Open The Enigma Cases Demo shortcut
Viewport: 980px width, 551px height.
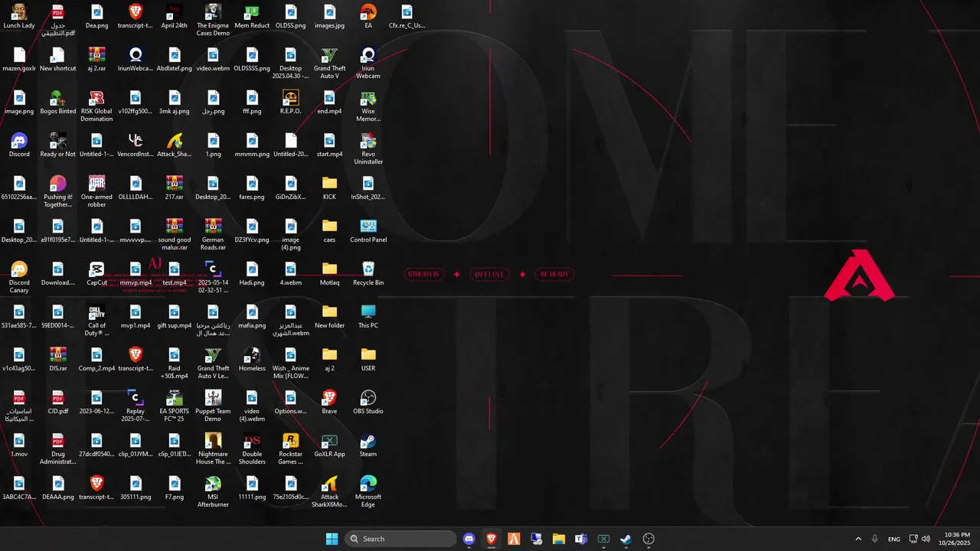pos(213,21)
